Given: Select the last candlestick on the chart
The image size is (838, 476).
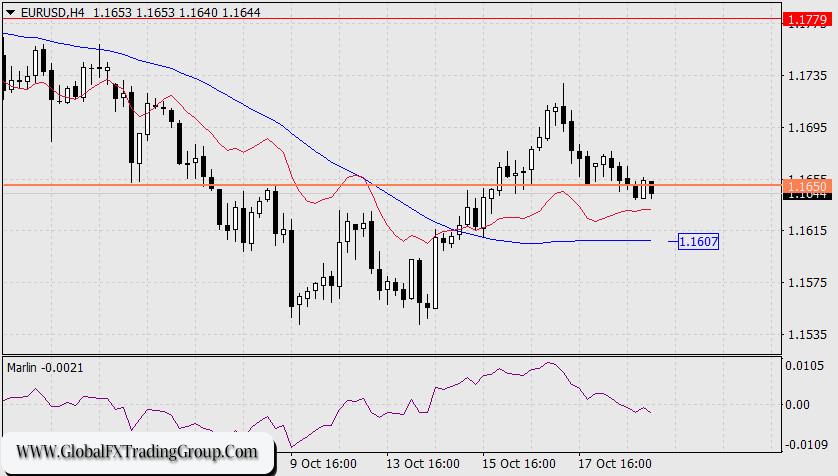Looking at the screenshot, I should (652, 188).
